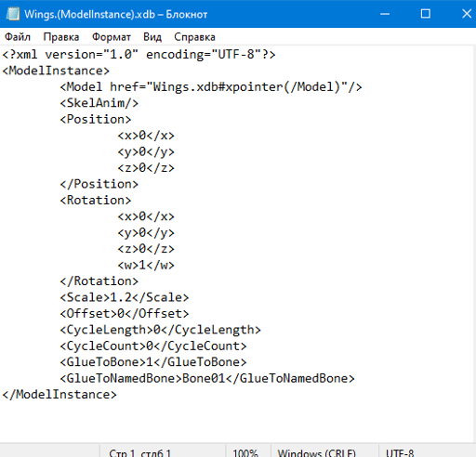Open the Правка menu

pyautogui.click(x=61, y=37)
